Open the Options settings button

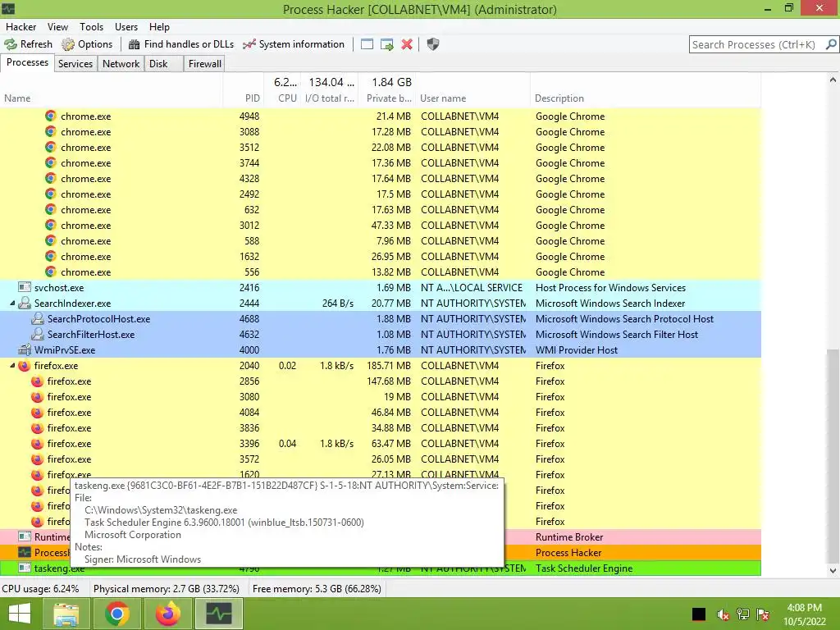[x=87, y=44]
